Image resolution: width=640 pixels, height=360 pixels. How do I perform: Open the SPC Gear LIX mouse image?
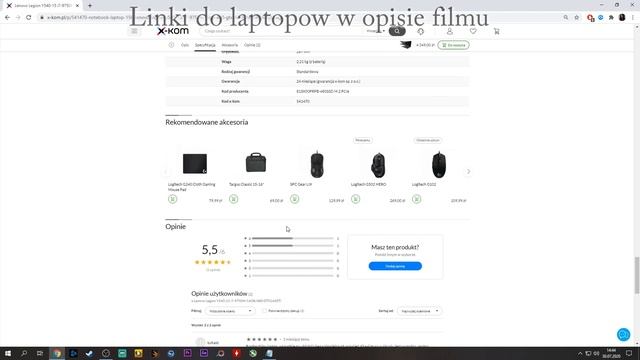point(317,164)
